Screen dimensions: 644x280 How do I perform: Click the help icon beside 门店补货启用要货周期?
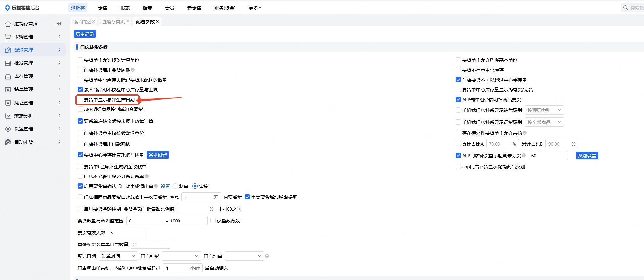pyautogui.click(x=133, y=70)
